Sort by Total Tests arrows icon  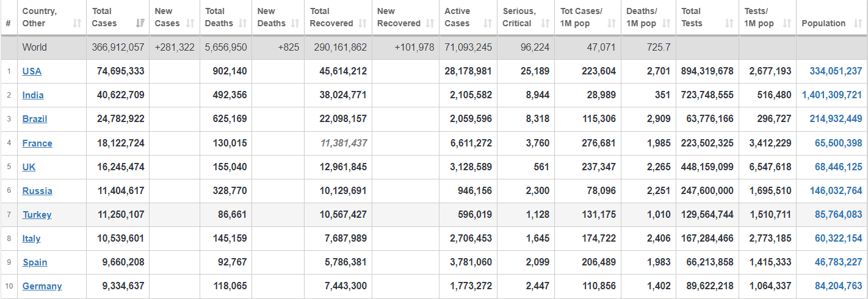(729, 23)
